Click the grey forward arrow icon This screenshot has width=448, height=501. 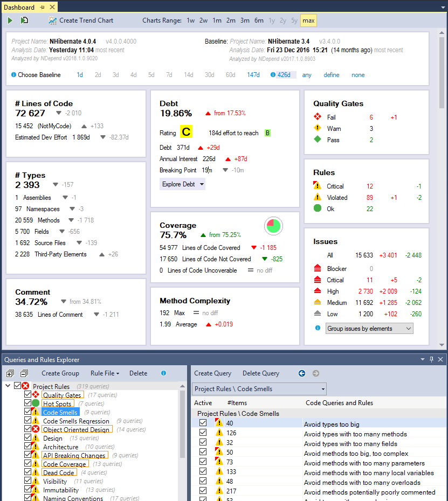click(315, 373)
